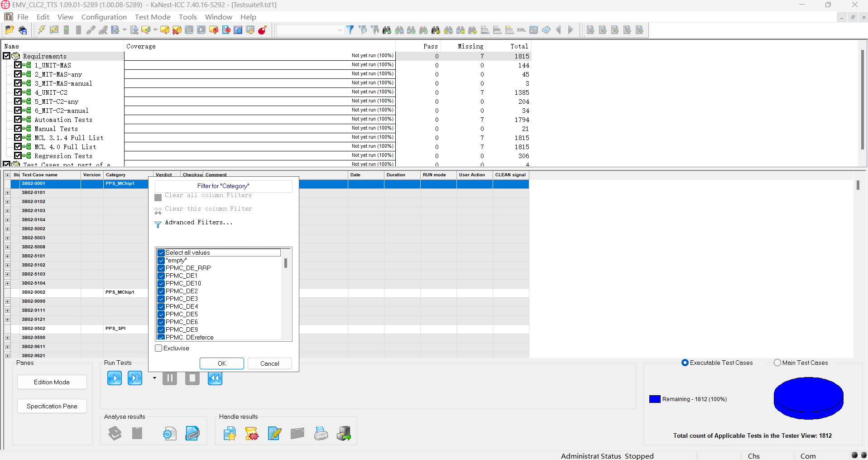Image resolution: width=868 pixels, height=460 pixels.
Task: Confirm the filter with the OK button
Action: click(222, 363)
